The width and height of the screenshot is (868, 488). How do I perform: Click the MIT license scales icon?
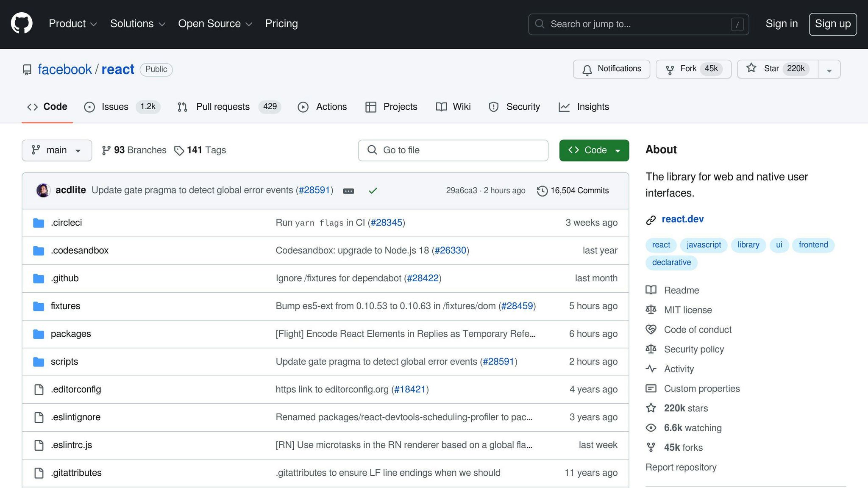(651, 310)
